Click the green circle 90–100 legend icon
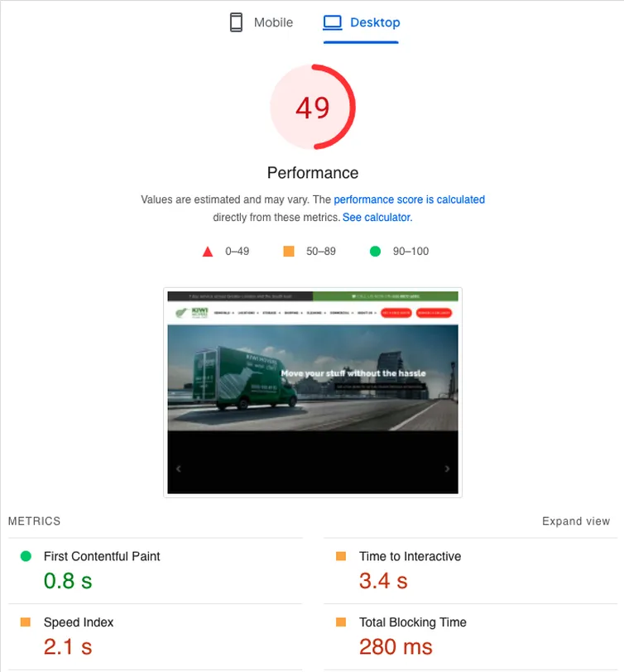The image size is (624, 672). pyautogui.click(x=375, y=251)
